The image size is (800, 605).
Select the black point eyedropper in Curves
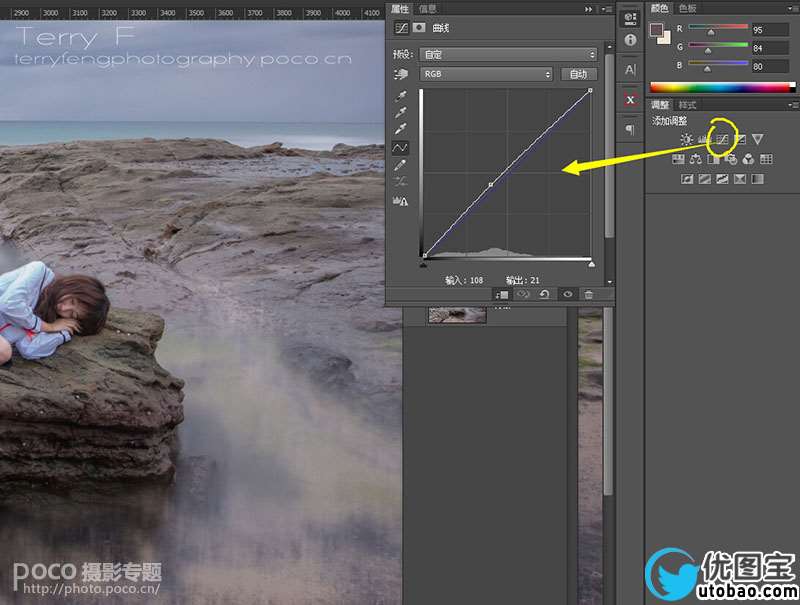[401, 96]
